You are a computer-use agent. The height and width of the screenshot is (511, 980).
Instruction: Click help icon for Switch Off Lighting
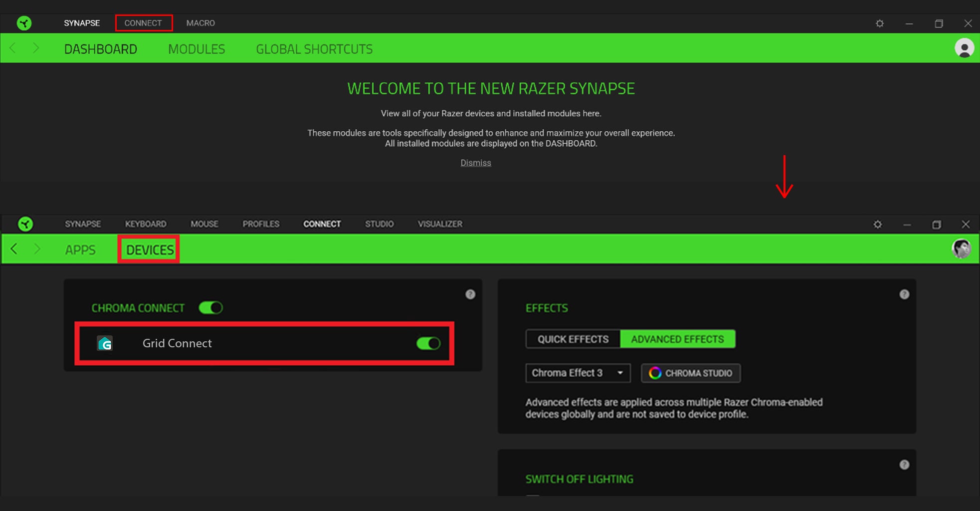pyautogui.click(x=904, y=465)
